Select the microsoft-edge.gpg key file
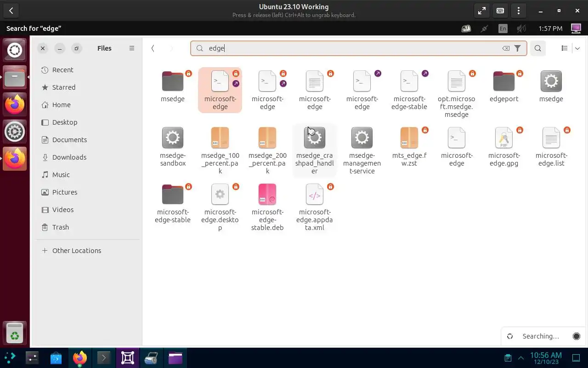The width and height of the screenshot is (588, 368). [504, 147]
